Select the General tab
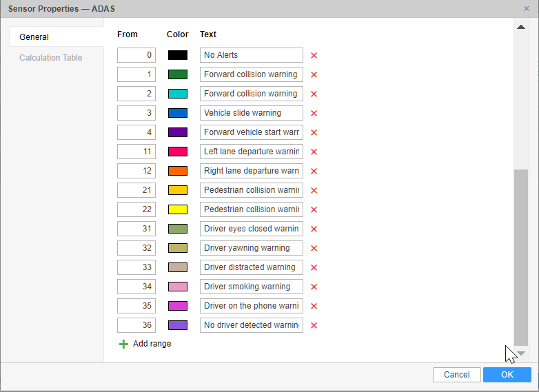The width and height of the screenshot is (539, 392). (x=34, y=37)
